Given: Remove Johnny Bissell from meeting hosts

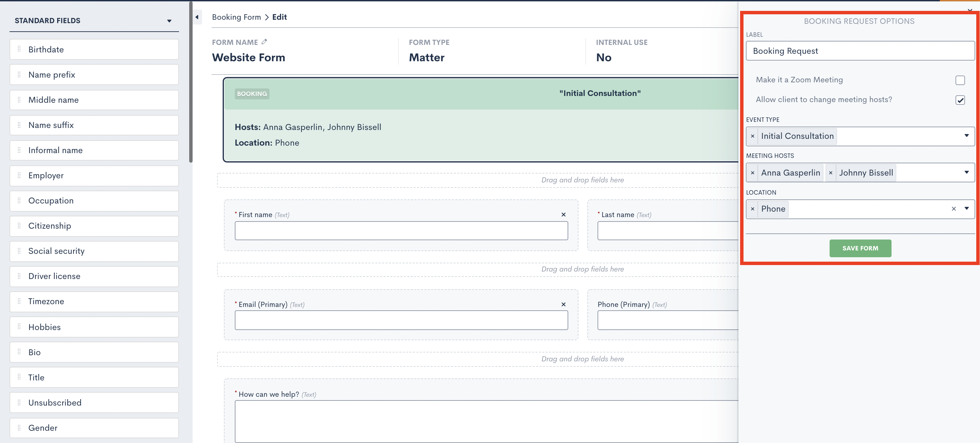Looking at the screenshot, I should pyautogui.click(x=831, y=173).
